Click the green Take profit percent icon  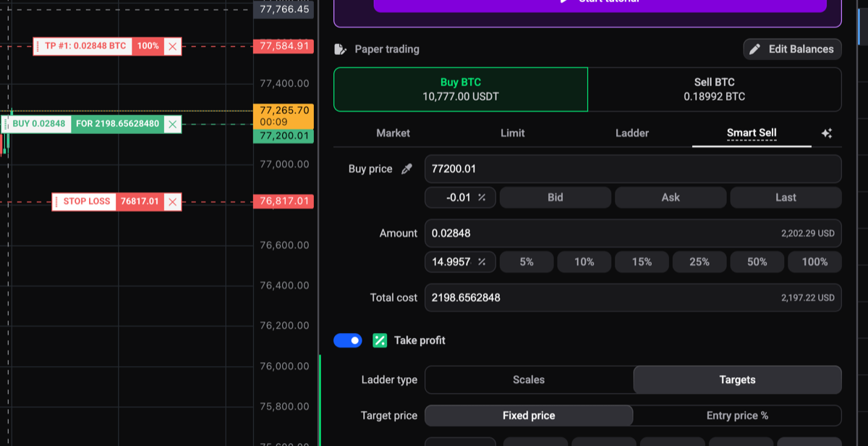pyautogui.click(x=380, y=340)
